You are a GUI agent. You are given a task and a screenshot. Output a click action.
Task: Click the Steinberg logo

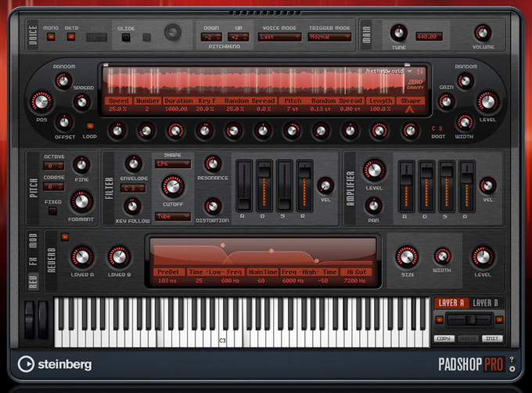click(x=55, y=364)
